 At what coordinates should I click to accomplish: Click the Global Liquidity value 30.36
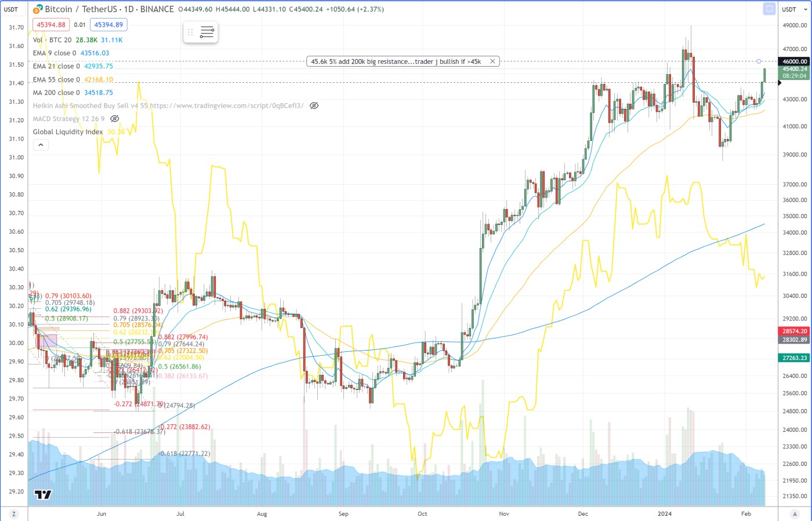tap(116, 132)
